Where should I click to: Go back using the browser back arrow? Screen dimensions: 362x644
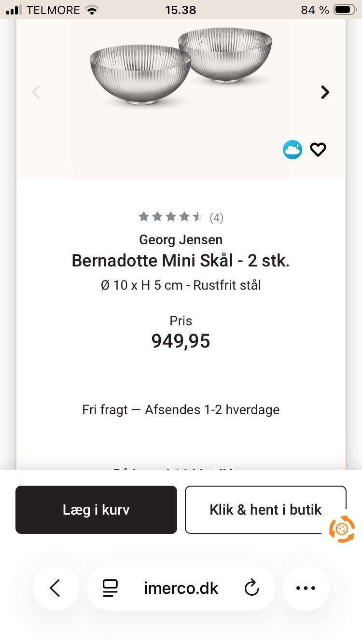(56, 588)
